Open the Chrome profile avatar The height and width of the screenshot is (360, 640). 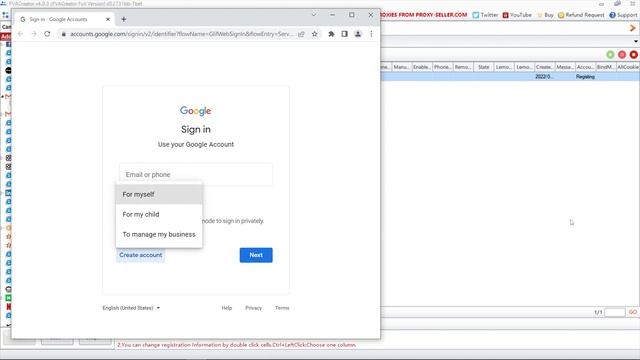358,34
